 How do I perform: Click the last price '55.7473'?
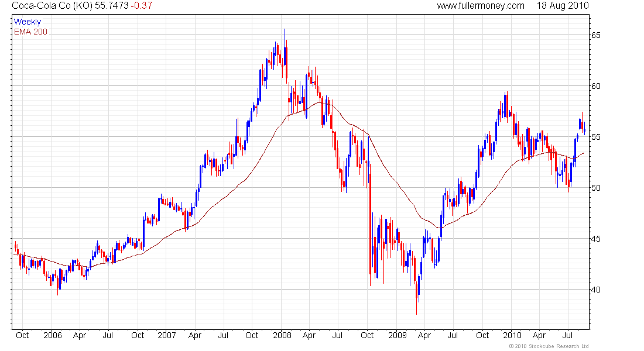[112, 5]
